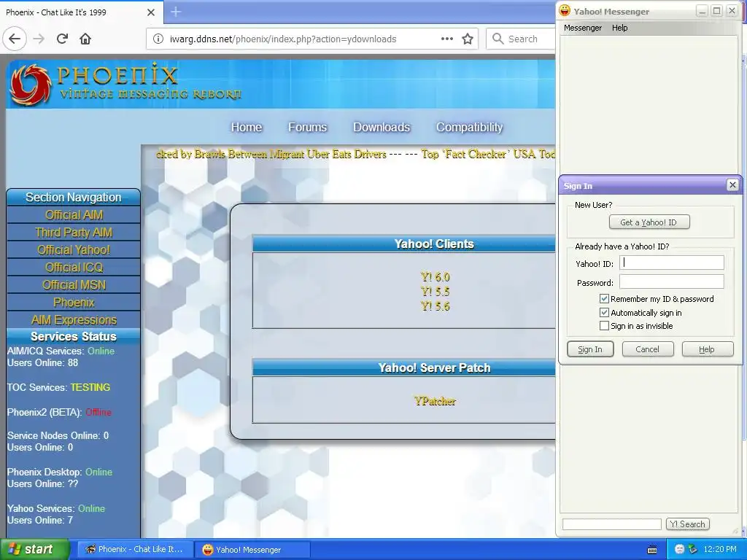The height and width of the screenshot is (560, 747).
Task: Click 'Yahoo Services: Online' status text
Action: tap(55, 508)
